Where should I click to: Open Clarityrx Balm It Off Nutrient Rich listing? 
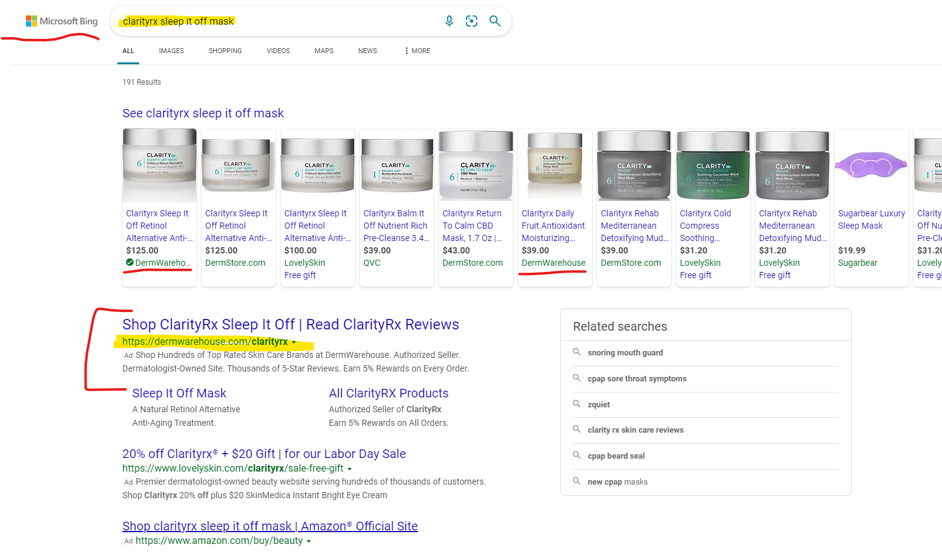(396, 226)
